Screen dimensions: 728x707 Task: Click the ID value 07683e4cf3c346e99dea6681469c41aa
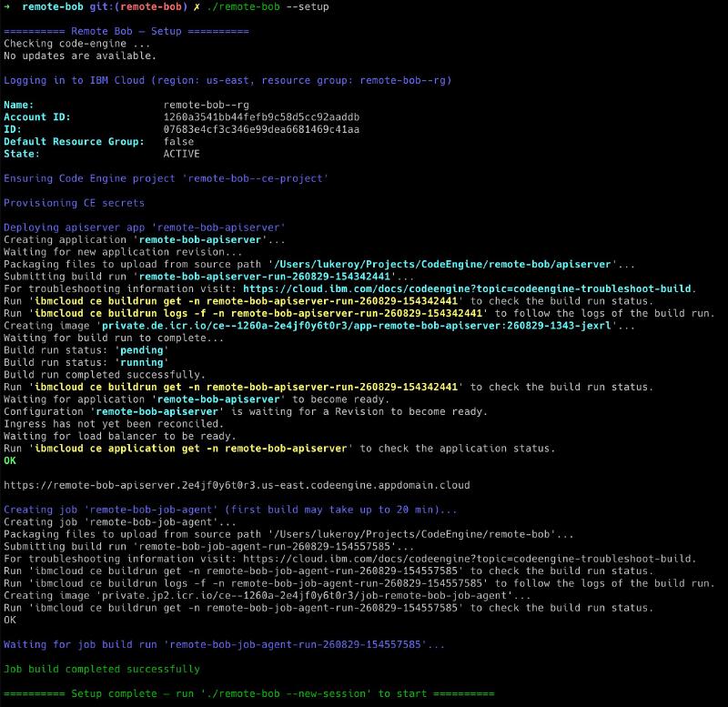click(261, 129)
